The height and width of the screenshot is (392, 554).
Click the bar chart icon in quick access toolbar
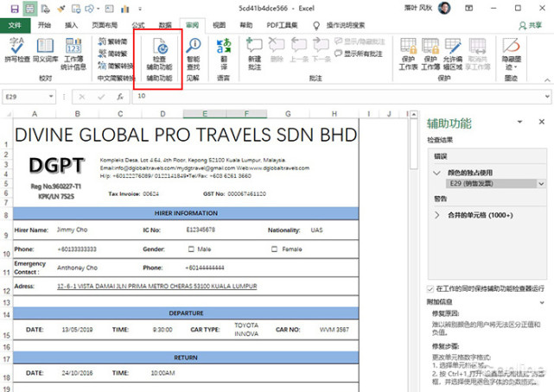[x=125, y=9]
